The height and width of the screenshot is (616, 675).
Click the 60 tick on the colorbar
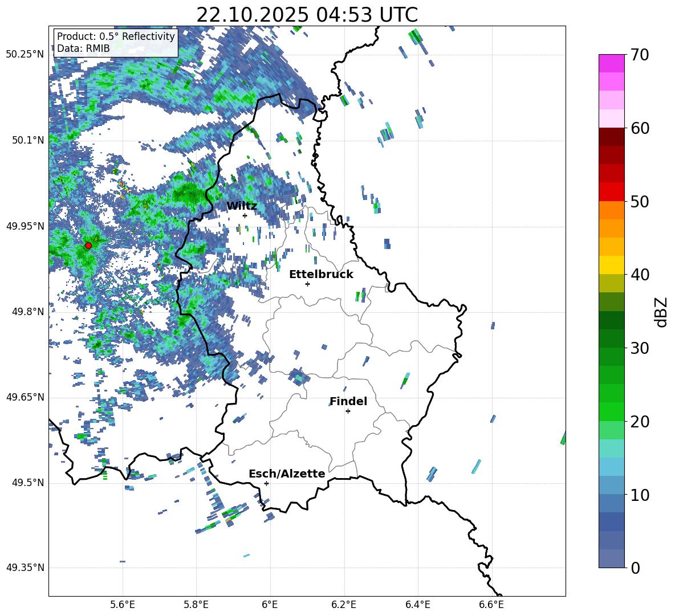(x=640, y=128)
